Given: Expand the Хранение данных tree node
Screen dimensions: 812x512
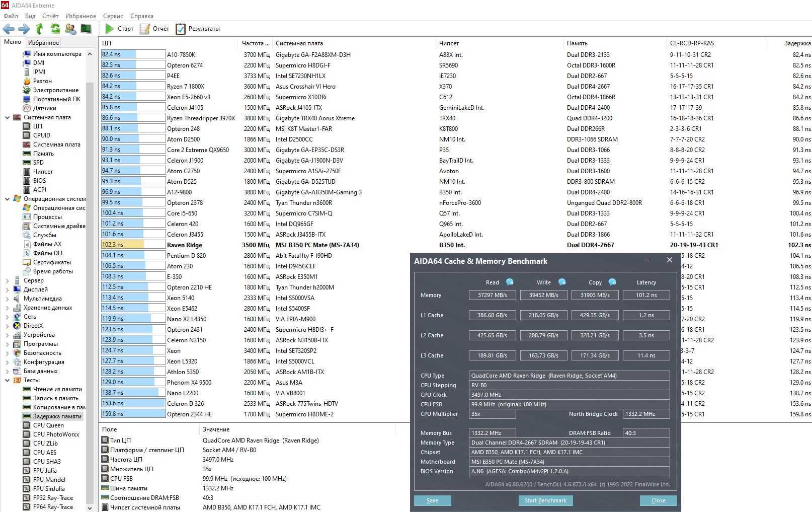Looking at the screenshot, I should coord(7,308).
